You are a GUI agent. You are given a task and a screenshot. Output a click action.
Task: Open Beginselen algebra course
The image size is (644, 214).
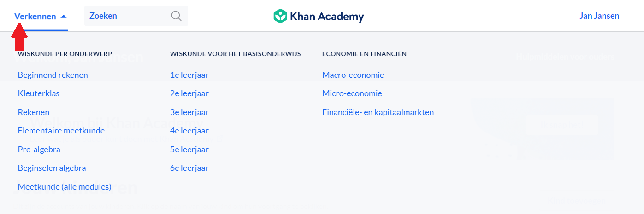(52, 168)
